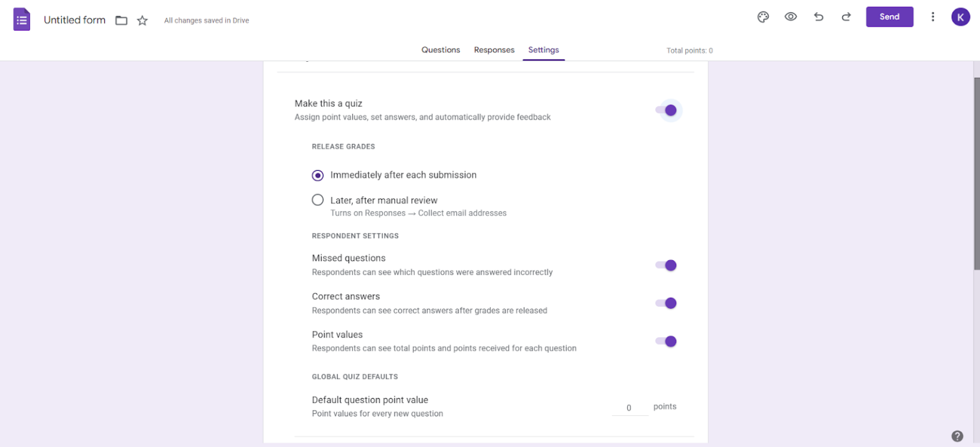Undo the last change
980x447 pixels.
pos(819,17)
